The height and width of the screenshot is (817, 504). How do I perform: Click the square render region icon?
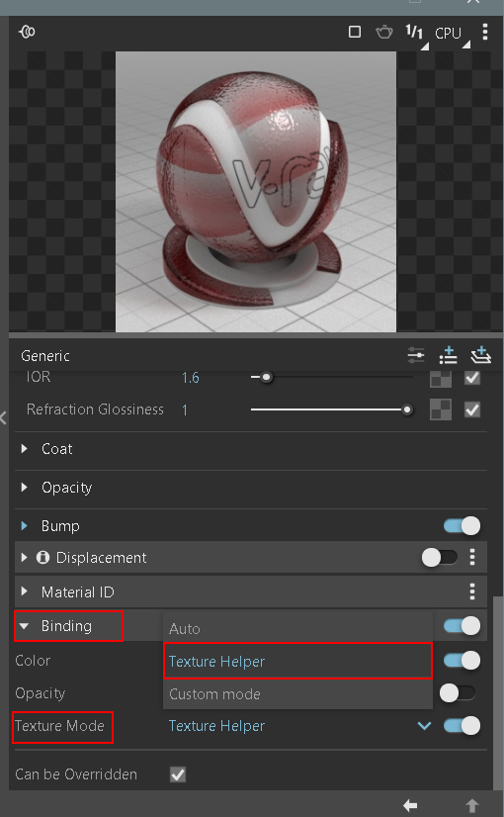355,33
